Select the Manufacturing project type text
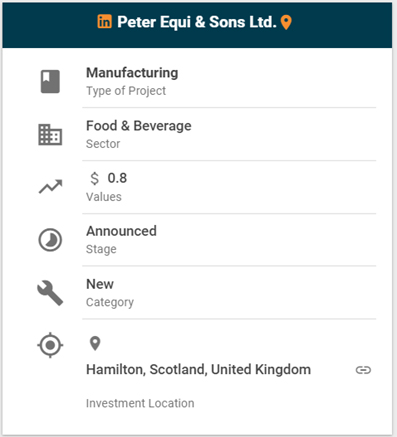The height and width of the screenshot is (437, 397). click(132, 73)
